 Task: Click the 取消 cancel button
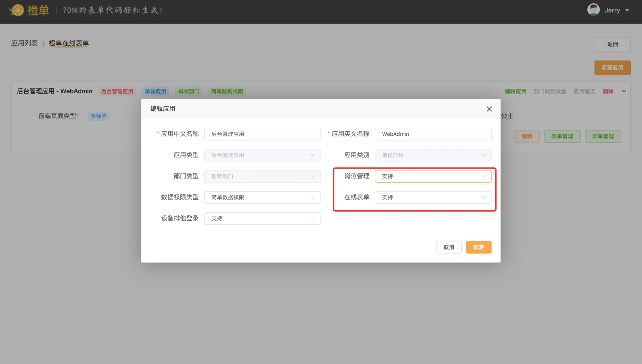click(448, 247)
